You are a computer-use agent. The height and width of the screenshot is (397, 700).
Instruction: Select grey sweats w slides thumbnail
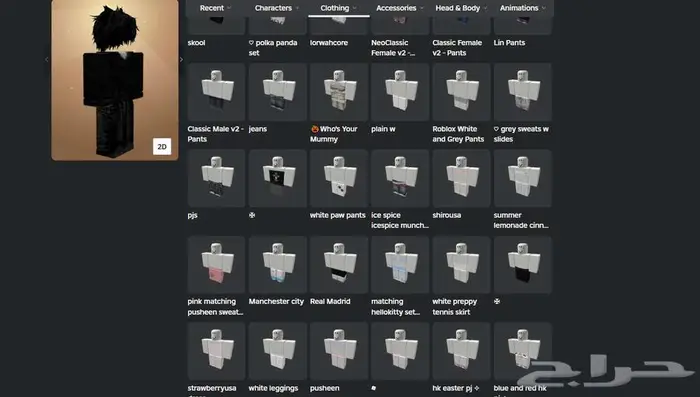[x=523, y=92]
